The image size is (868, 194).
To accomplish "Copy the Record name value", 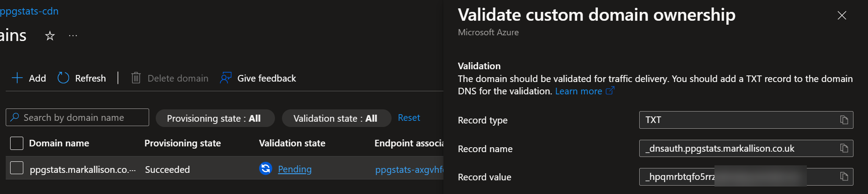I will coord(844,149).
